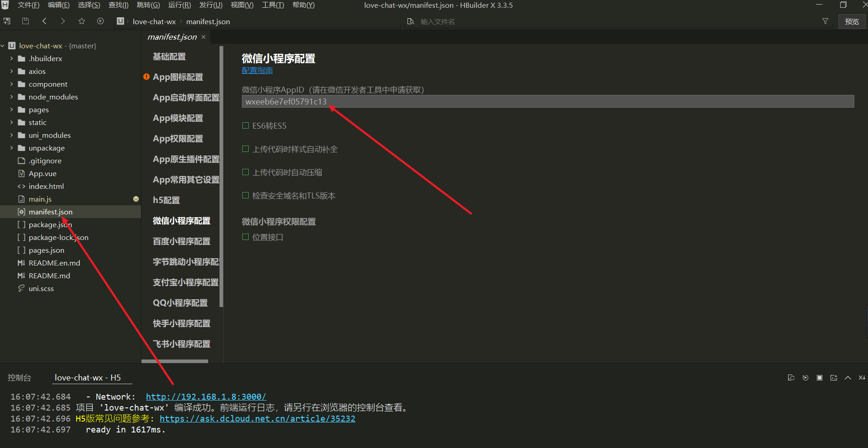Image resolution: width=868 pixels, height=448 pixels.
Task: Select the 控制台 console tab
Action: click(19, 378)
